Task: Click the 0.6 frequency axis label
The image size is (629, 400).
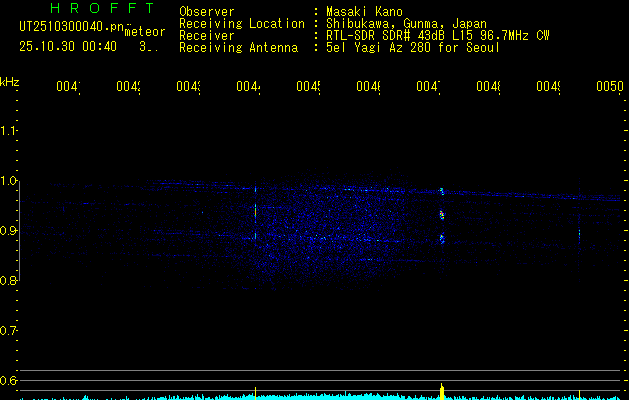Action: [8, 380]
